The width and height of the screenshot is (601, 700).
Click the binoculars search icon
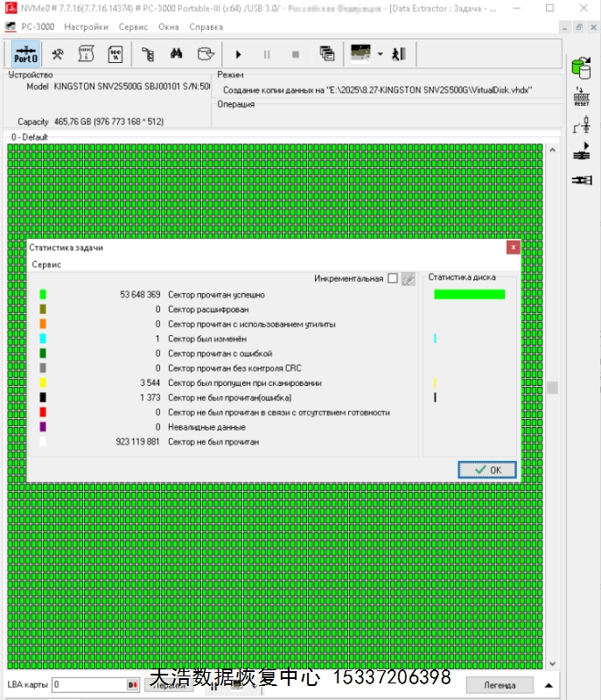click(x=176, y=54)
